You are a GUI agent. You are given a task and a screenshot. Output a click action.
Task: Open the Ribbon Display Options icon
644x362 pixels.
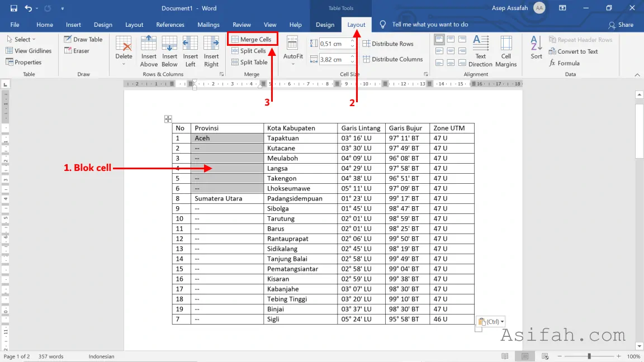(x=563, y=8)
